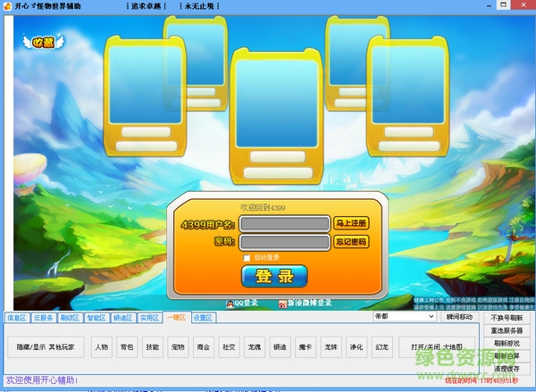Click the app logo in the title bar
Viewport: 536px width, 392px height.
(x=7, y=6)
